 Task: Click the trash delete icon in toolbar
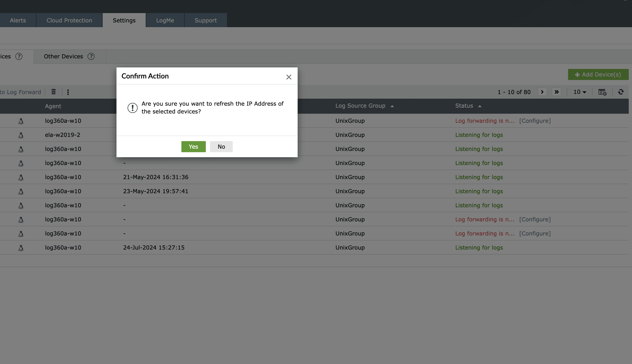54,92
